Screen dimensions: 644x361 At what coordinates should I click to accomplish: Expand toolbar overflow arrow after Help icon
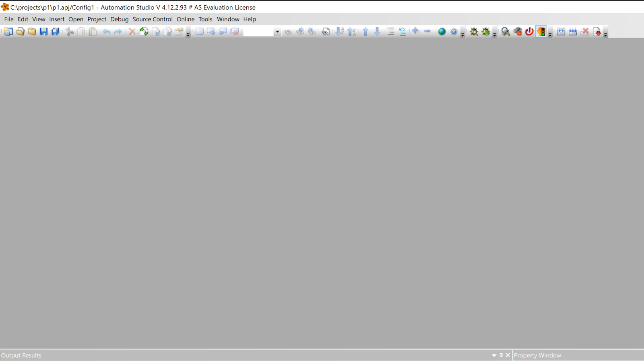[x=462, y=35]
